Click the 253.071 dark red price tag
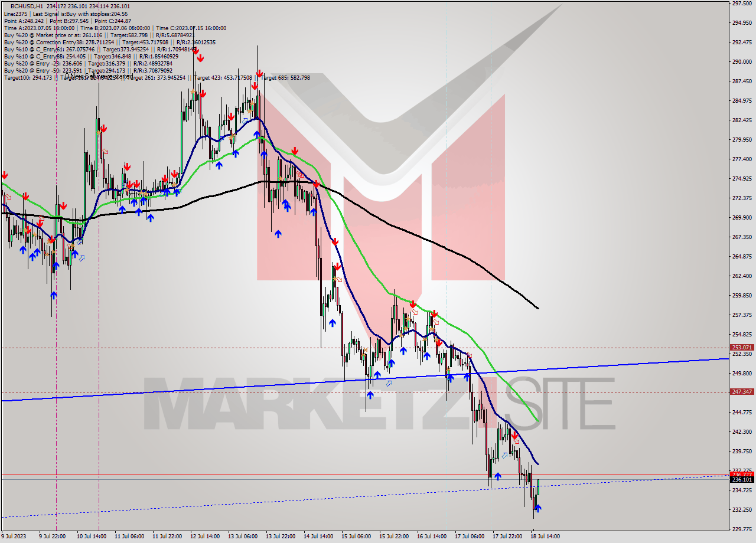The width and height of the screenshot is (756, 543). pyautogui.click(x=741, y=348)
